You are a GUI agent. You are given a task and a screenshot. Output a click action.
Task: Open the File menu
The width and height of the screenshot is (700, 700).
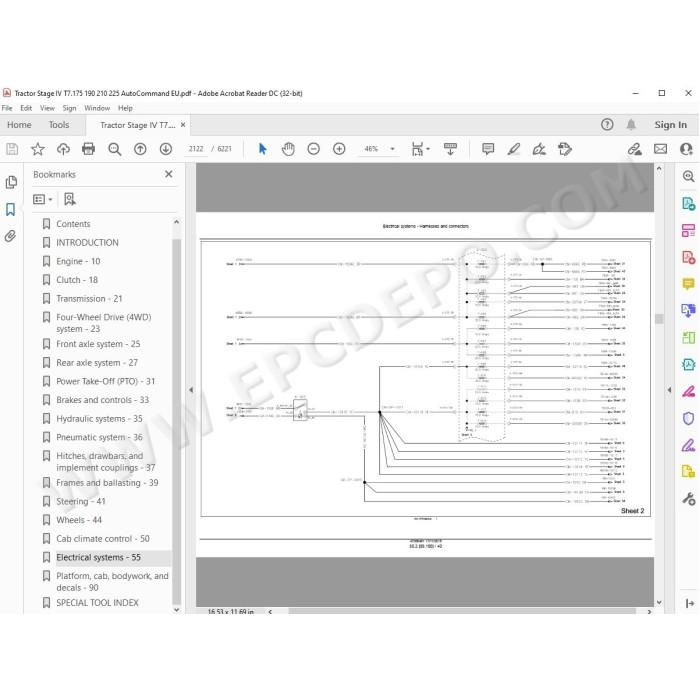click(7, 108)
